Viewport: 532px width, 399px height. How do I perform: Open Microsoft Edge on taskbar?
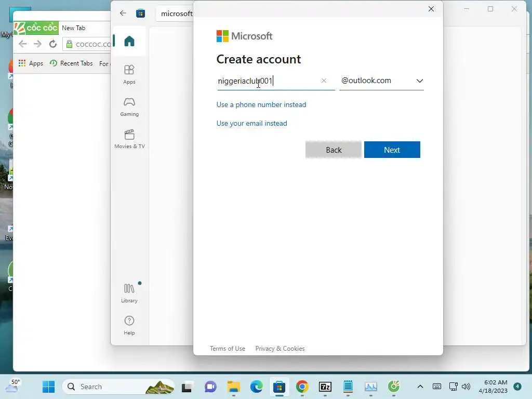pyautogui.click(x=257, y=387)
